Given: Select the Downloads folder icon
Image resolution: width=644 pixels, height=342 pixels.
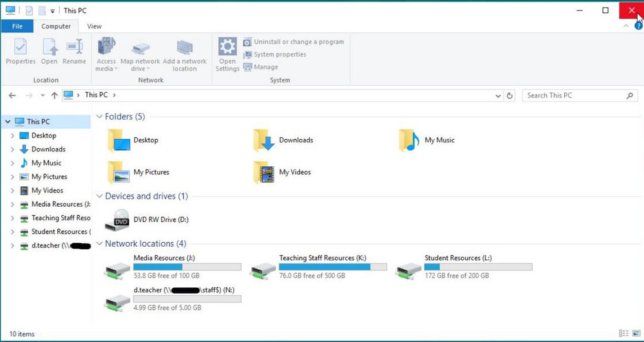Looking at the screenshot, I should (264, 140).
